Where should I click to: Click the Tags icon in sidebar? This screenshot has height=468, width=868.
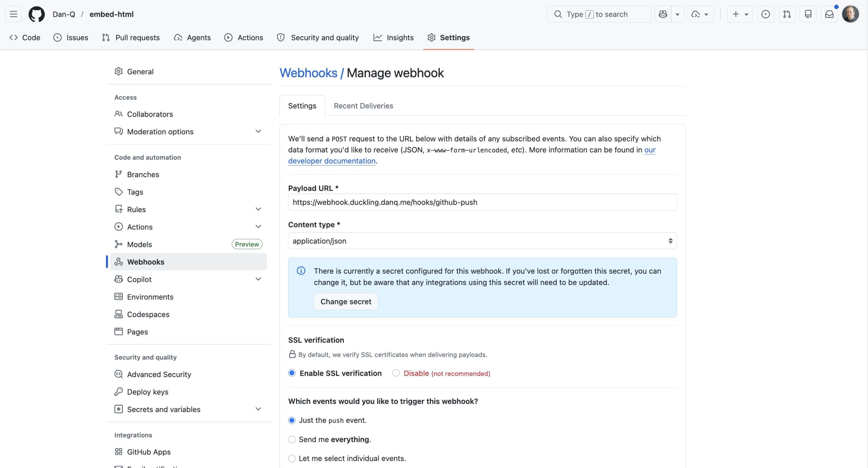click(x=118, y=192)
